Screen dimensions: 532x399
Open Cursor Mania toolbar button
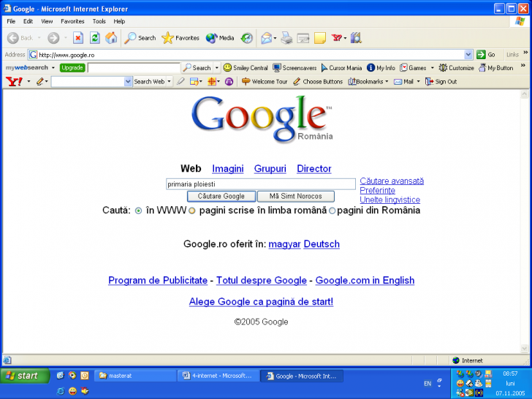coord(341,67)
